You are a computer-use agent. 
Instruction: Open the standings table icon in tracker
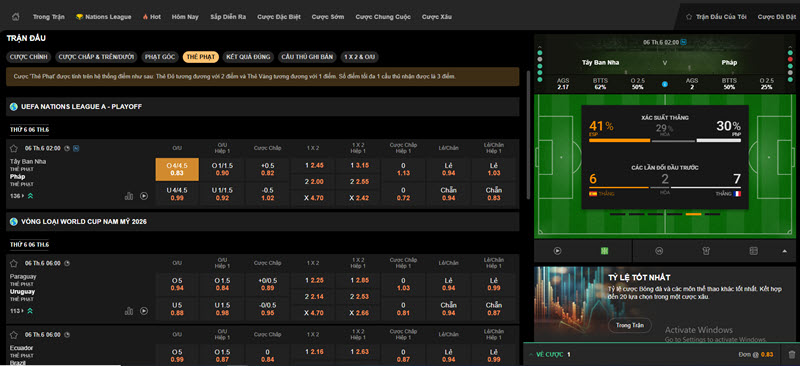[x=754, y=251]
